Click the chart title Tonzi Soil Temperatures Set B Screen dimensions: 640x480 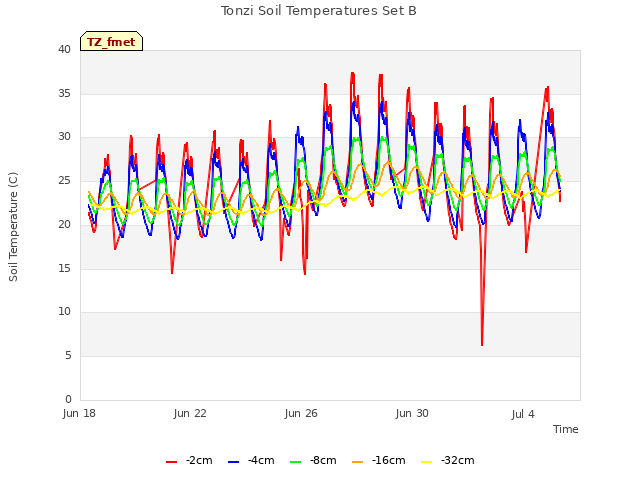coord(319,11)
